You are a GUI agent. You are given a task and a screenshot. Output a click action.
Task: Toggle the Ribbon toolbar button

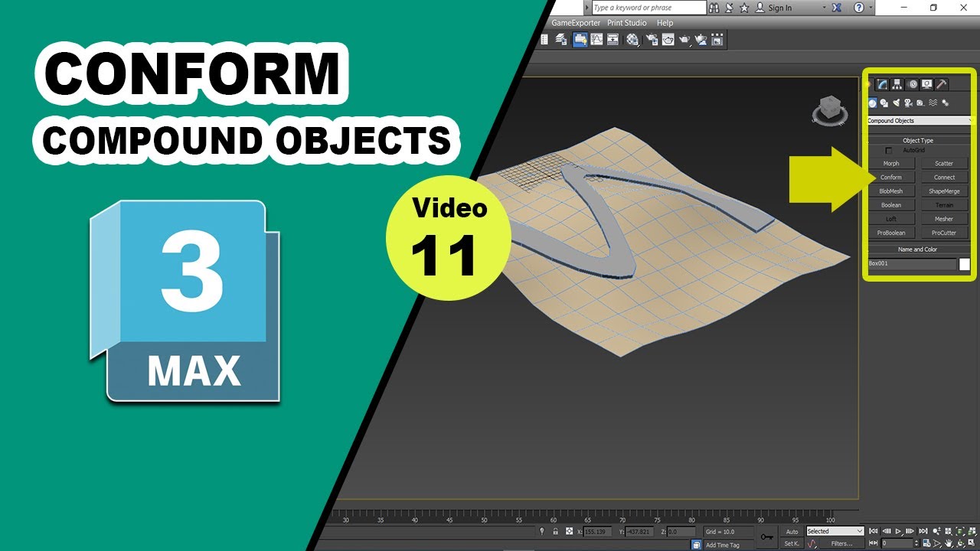(x=580, y=39)
